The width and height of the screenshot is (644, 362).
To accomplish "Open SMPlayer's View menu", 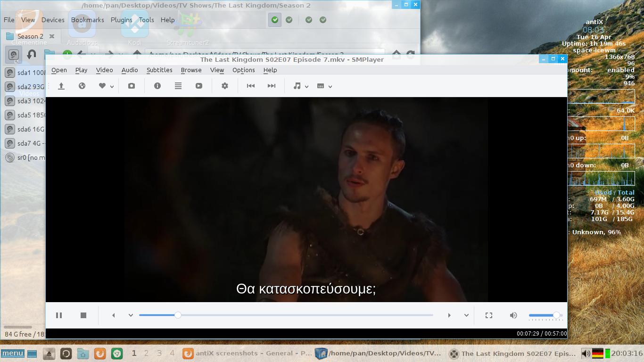I will click(x=217, y=70).
